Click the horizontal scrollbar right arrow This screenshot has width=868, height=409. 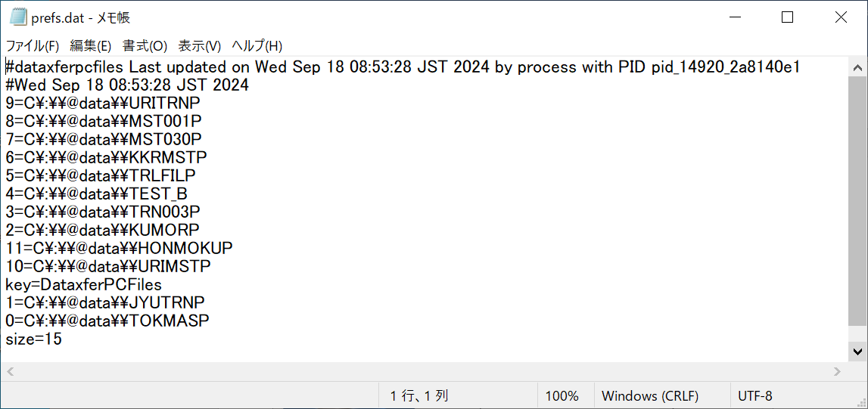pos(838,371)
